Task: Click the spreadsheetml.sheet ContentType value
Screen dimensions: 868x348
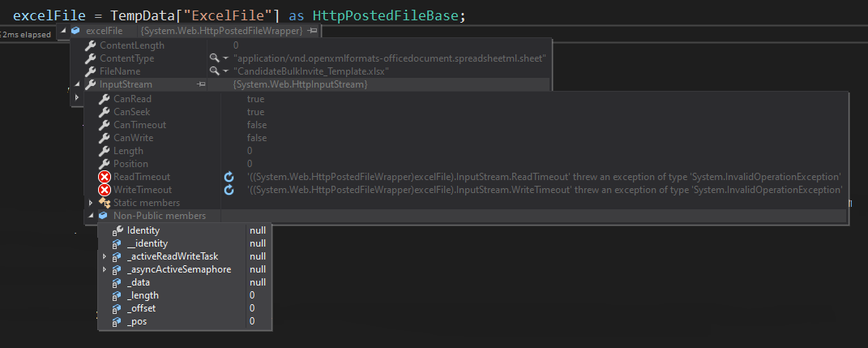Action: (390, 58)
